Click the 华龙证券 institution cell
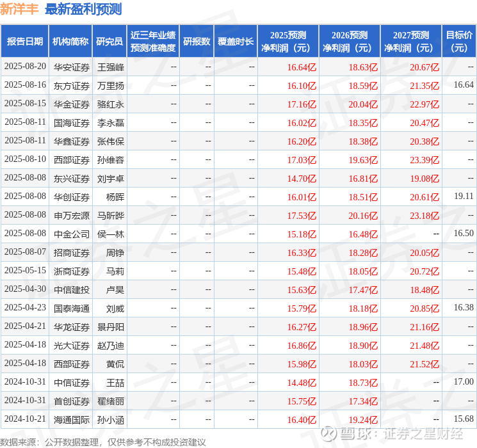The height and width of the screenshot is (448, 477). 72,327
